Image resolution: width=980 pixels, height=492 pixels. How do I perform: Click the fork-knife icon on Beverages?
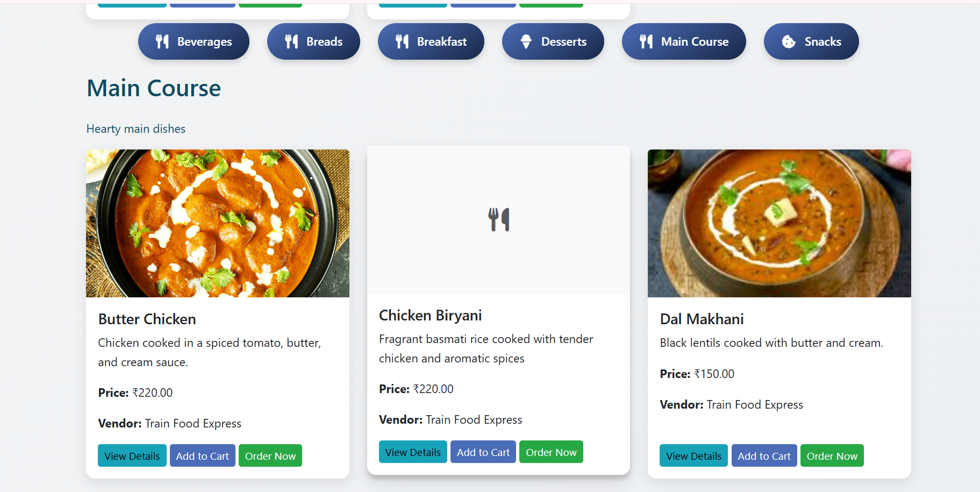(162, 41)
